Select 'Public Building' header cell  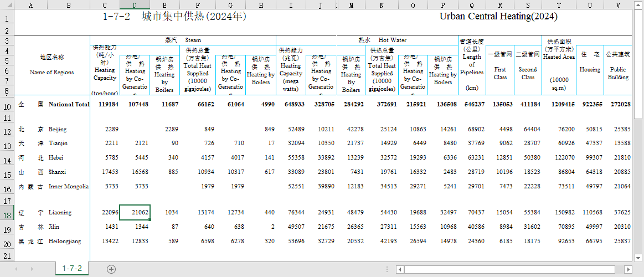(x=618, y=70)
